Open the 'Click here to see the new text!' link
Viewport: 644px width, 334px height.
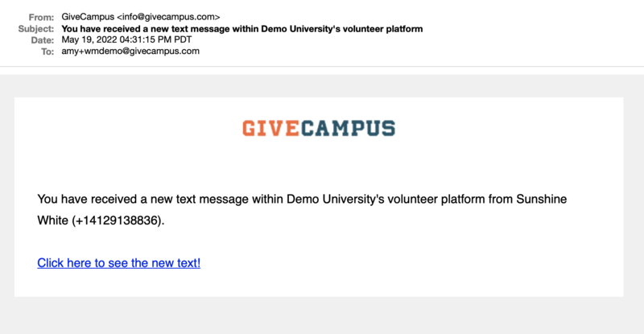click(x=118, y=263)
